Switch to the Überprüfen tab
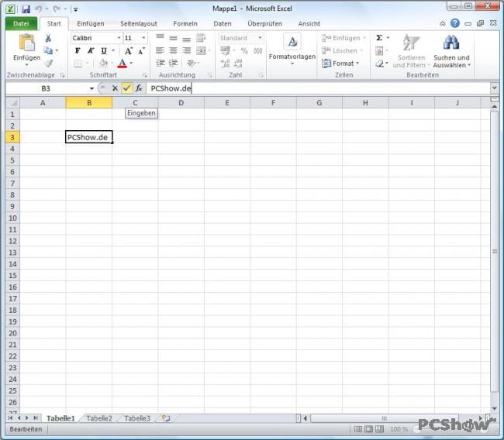 (x=265, y=24)
